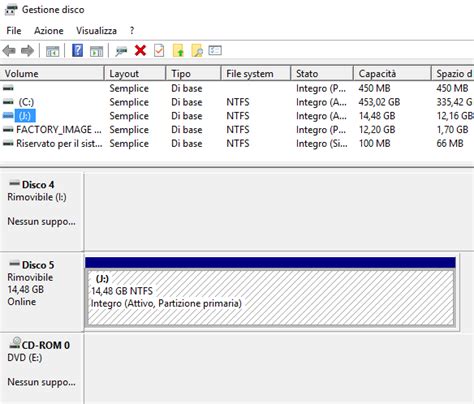474x404 pixels.
Task: Click the Back arrow in toolbar
Action: tap(9, 51)
